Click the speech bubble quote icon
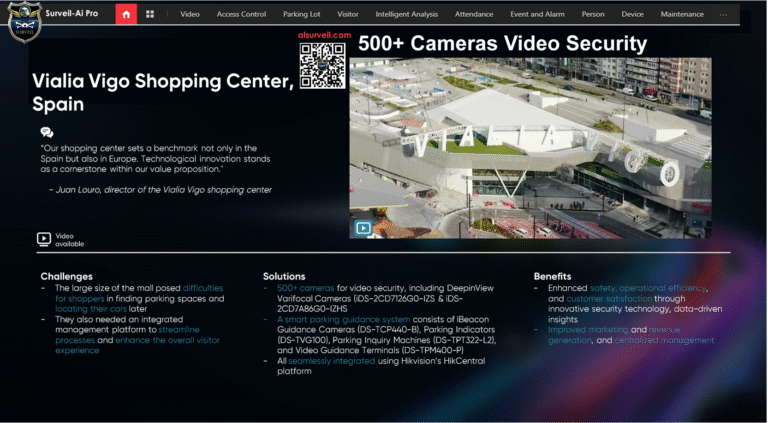Viewport: 768px width, 423px height. 47,132
